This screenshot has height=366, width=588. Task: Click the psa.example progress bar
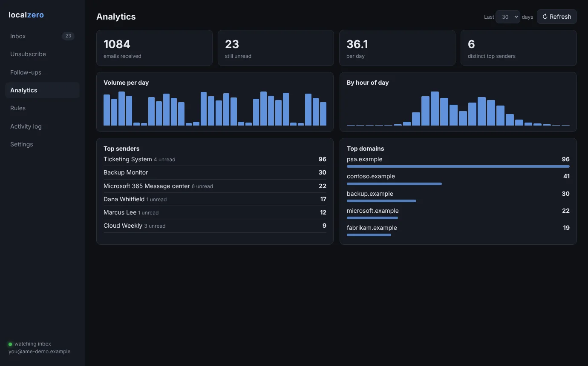[458, 166]
